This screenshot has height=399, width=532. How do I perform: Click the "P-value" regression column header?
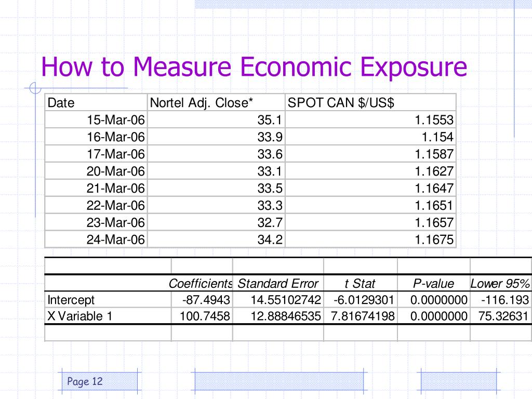[x=434, y=283]
